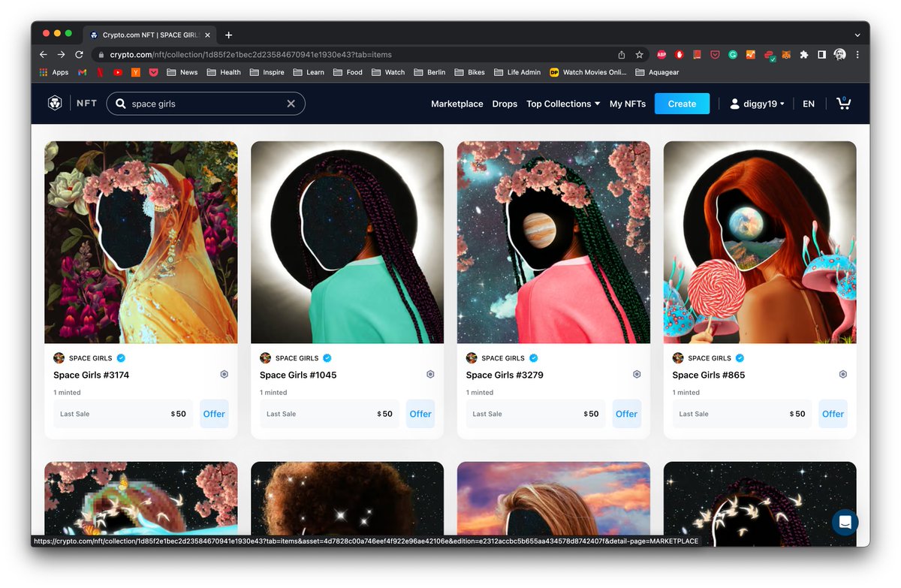
Task: Open the Food bookmarks folder
Action: (348, 72)
